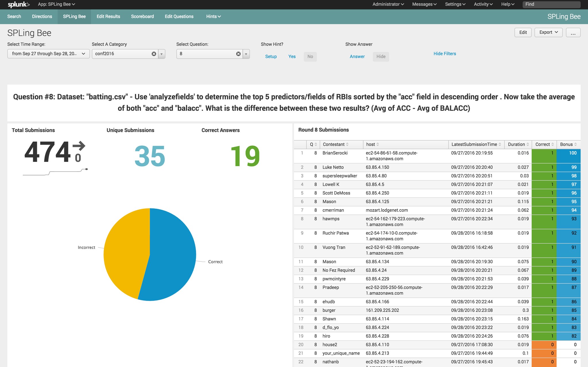Click contestant d_flo_yo
Viewport: 588px width, 367px height.
[x=330, y=328]
